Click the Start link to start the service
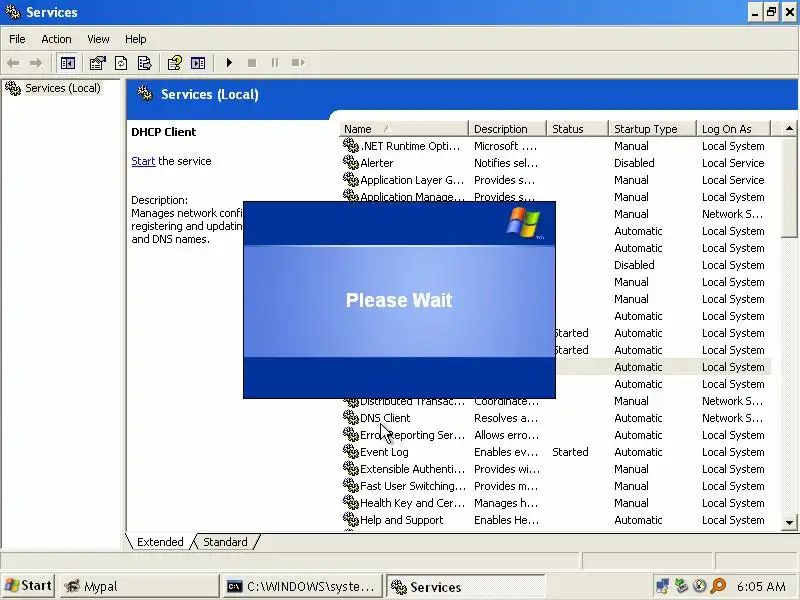The width and height of the screenshot is (800, 600). coord(143,161)
